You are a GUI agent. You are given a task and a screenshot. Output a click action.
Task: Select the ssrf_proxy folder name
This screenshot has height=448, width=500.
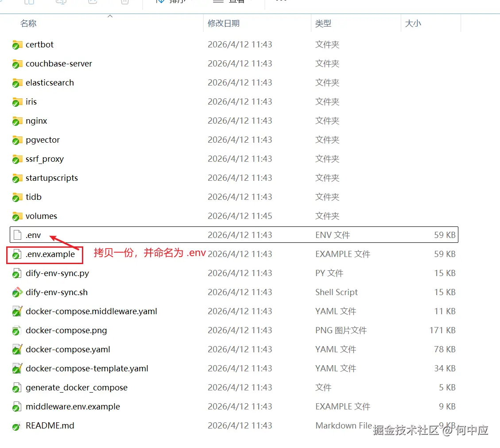(x=45, y=159)
